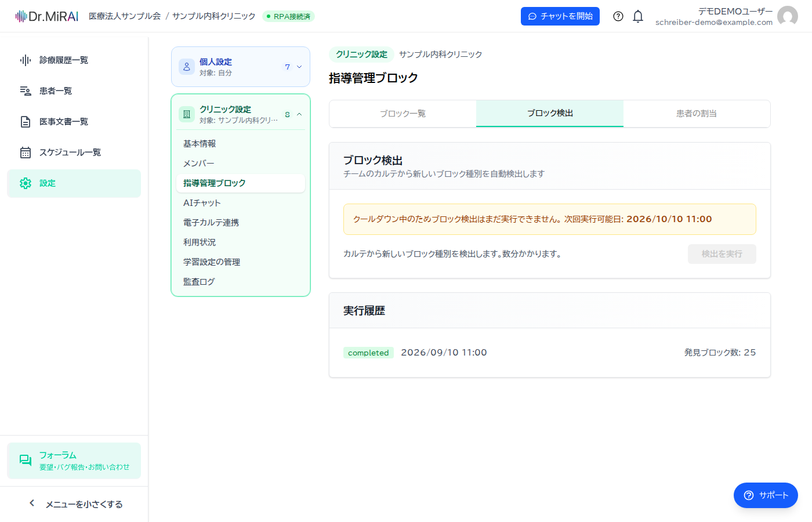
Task: Go to 患者一覧 in sidebar
Action: click(x=74, y=91)
